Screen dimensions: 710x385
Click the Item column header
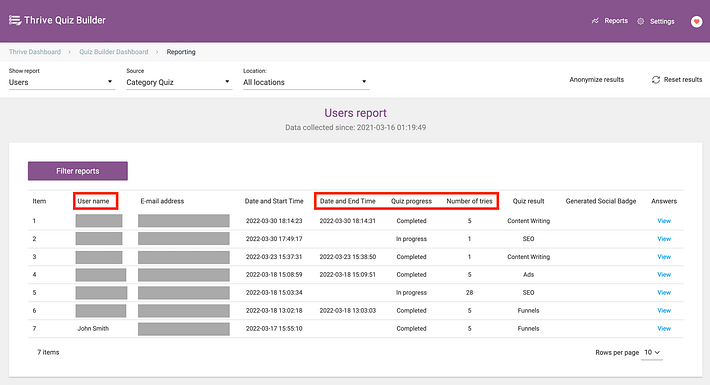(x=39, y=201)
